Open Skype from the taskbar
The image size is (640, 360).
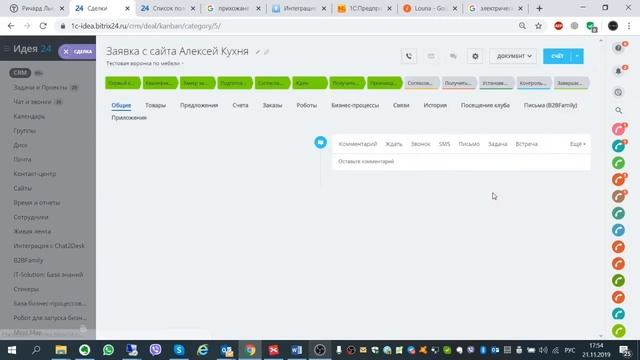179,350
